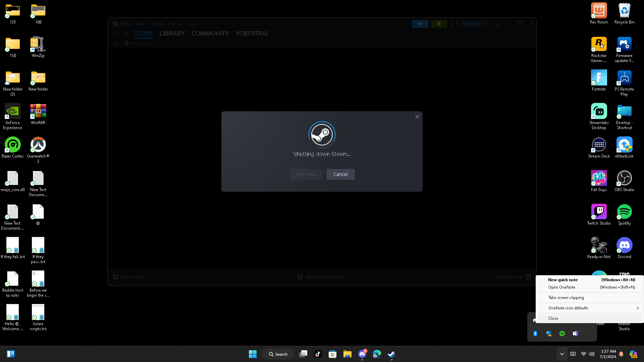Switch to the LIBRARY tab in Steam
Screen dimensions: 644x362
click(x=172, y=34)
